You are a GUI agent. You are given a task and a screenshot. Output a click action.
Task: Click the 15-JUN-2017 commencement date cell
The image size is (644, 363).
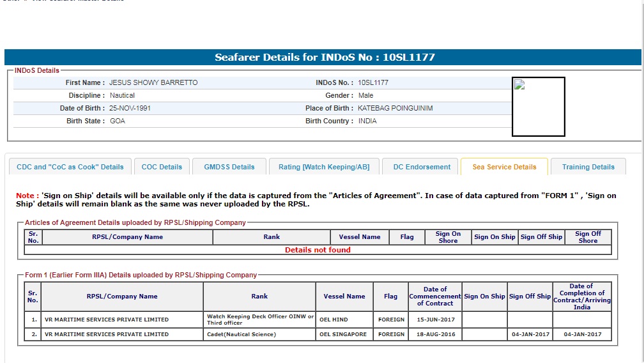pos(435,320)
